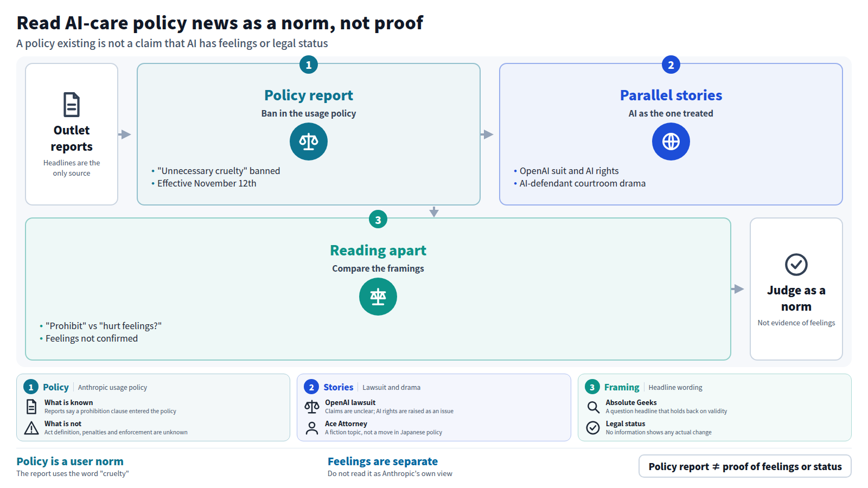Click the magnifier icon beside Absolute Geeks
This screenshot has height=488, width=868.
[x=593, y=407]
